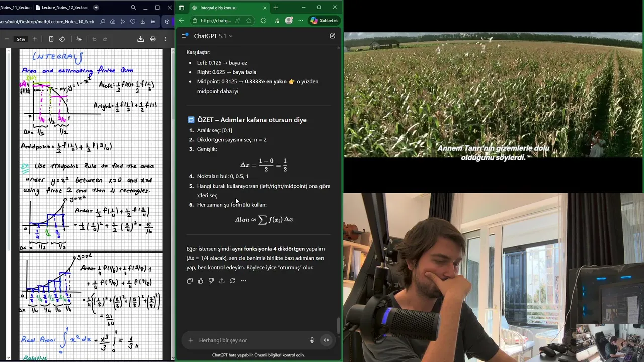Open downloads in the PDF browser bar
Screen dimensions: 644x362
143,22
